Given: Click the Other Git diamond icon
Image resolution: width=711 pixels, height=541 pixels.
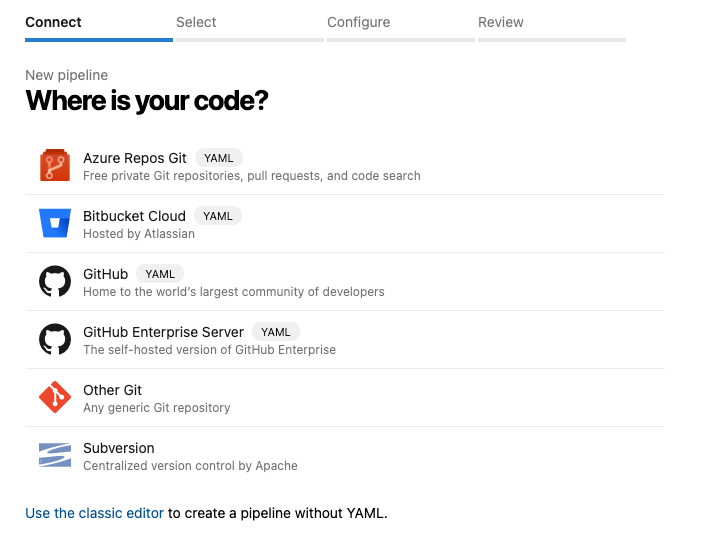Looking at the screenshot, I should pos(55,397).
